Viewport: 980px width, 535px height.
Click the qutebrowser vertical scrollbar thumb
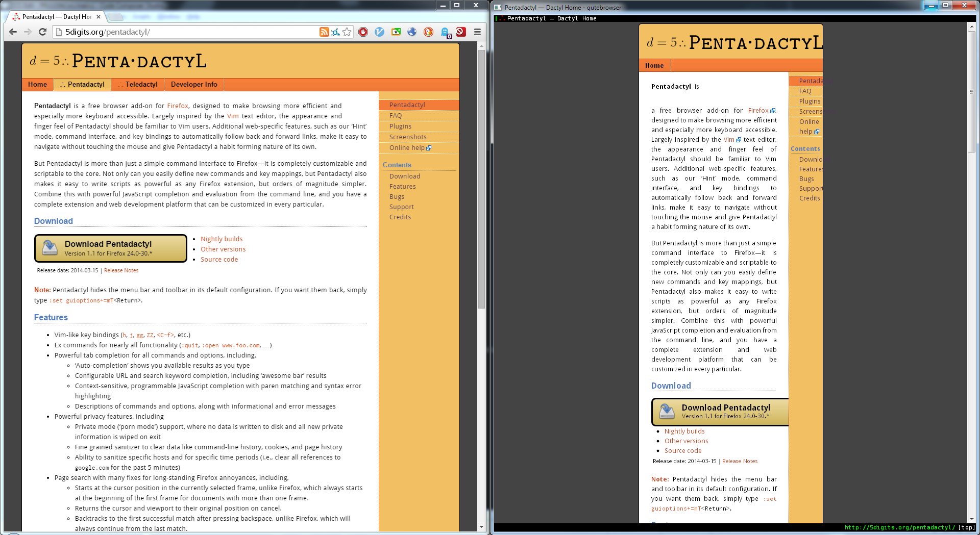[971, 92]
